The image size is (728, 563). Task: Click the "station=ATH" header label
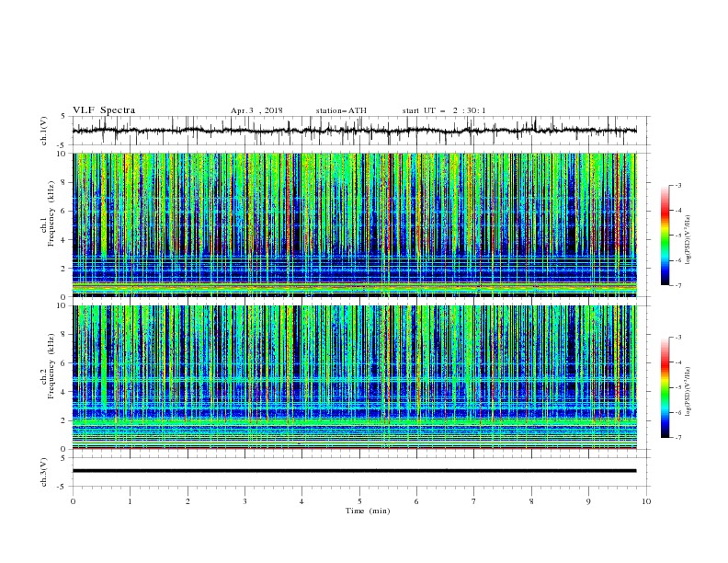pos(341,110)
